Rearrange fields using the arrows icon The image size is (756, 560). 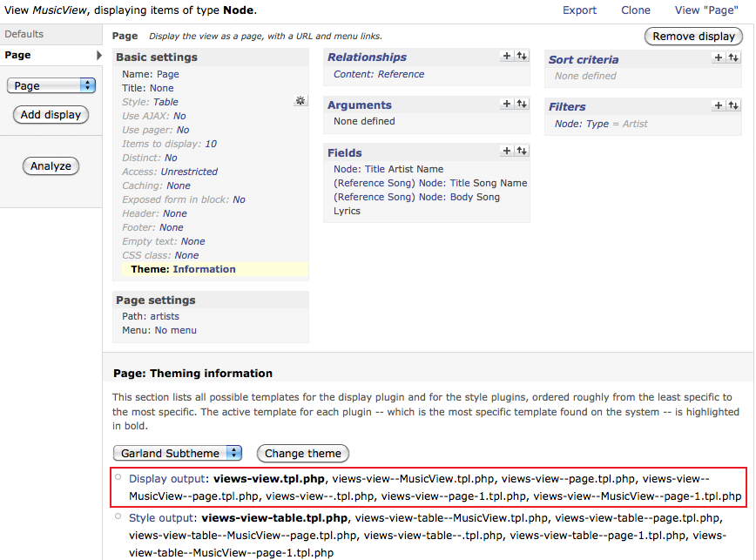(x=521, y=151)
